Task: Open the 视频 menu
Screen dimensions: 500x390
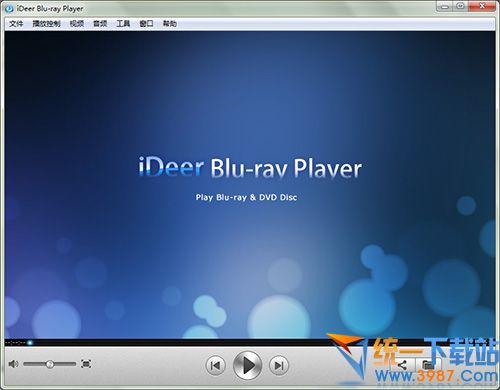Action: [x=77, y=24]
